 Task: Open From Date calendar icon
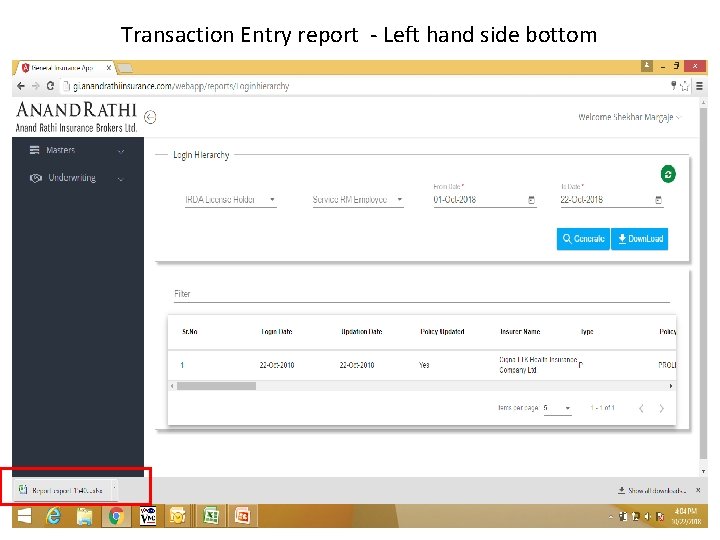[x=531, y=200]
